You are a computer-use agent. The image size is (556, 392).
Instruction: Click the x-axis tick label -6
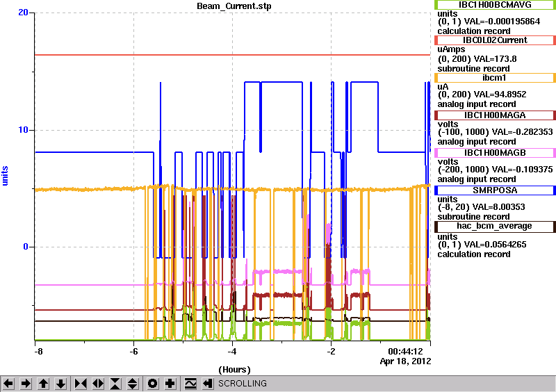coord(133,352)
